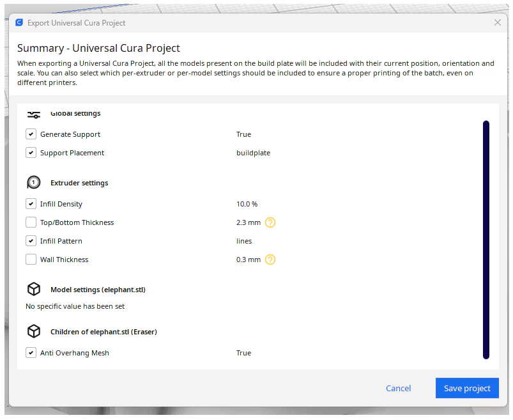Click the vertical scrollbar in settings list
The width and height of the screenshot is (513, 420).
coord(486,240)
